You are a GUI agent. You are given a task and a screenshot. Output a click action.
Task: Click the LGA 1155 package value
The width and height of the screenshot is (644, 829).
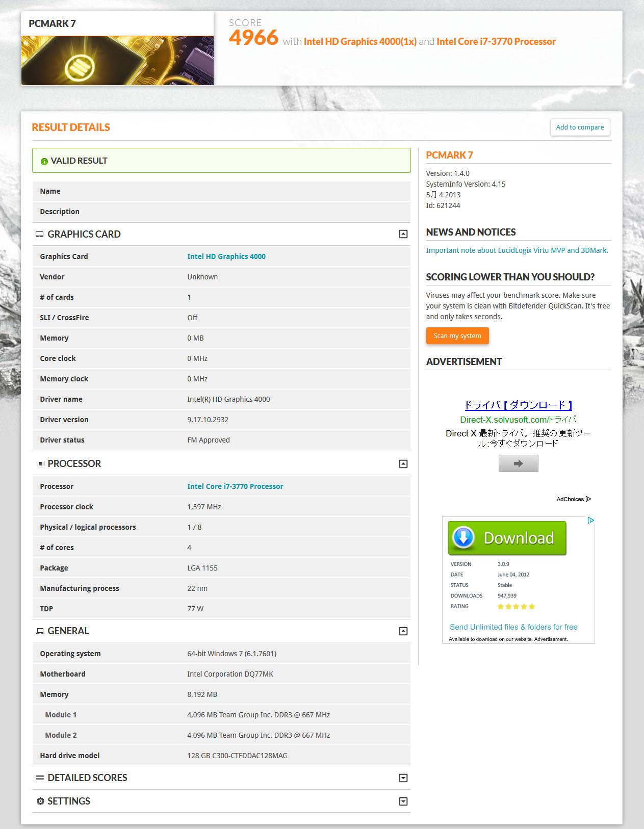point(202,568)
